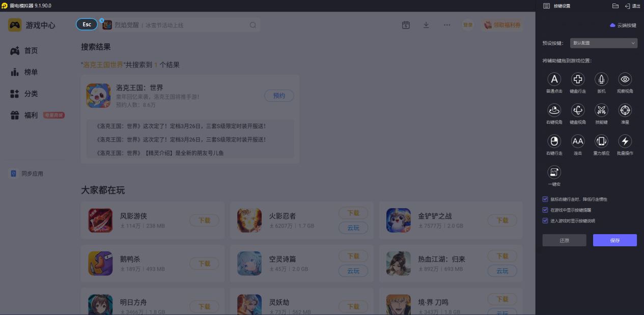Open the 一键宏 macro mapping icon
This screenshot has height=315, width=644.
pos(554,173)
